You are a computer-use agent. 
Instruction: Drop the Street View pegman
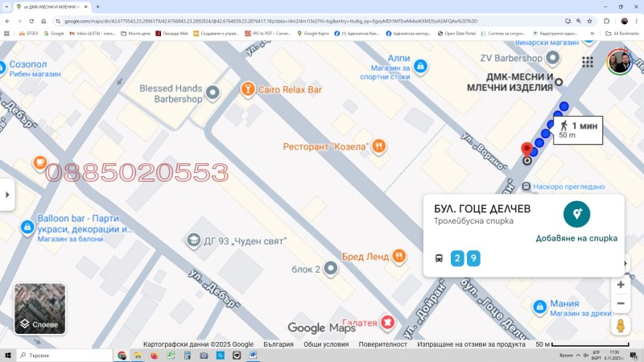(x=621, y=326)
